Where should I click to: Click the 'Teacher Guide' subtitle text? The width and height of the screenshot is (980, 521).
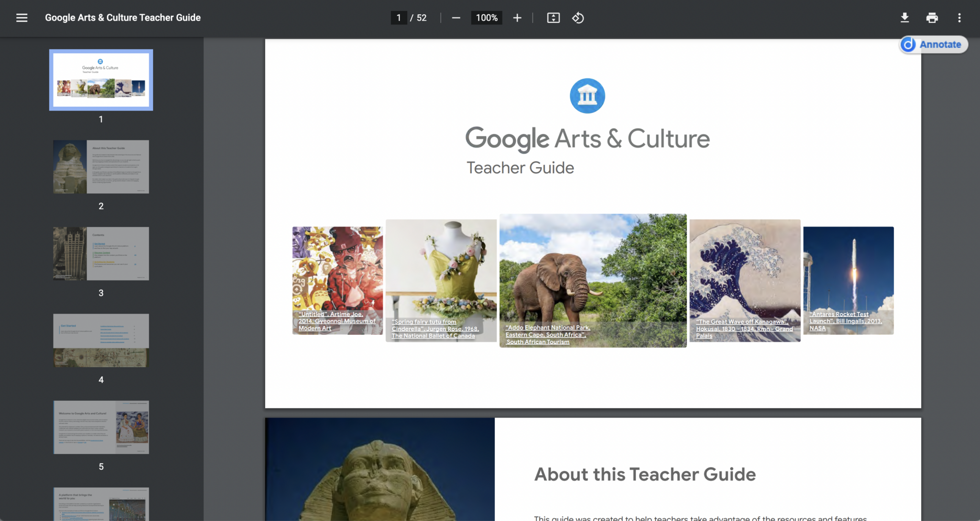tap(520, 168)
